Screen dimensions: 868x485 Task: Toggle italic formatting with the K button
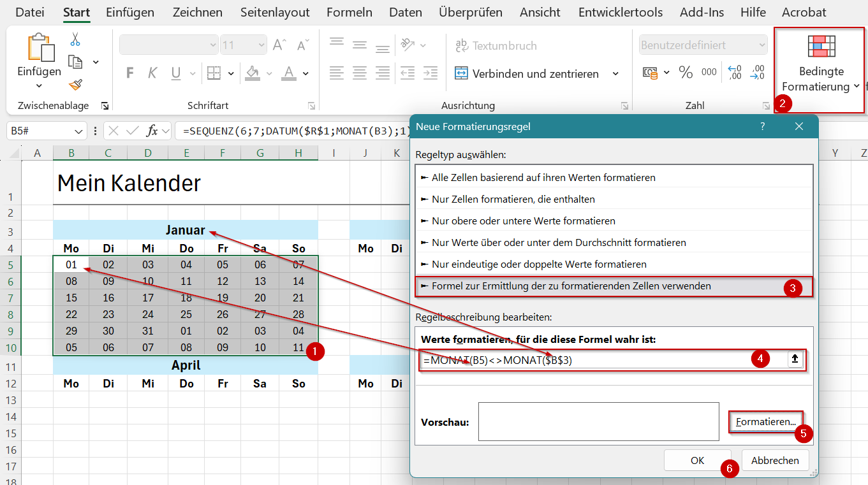tap(152, 73)
